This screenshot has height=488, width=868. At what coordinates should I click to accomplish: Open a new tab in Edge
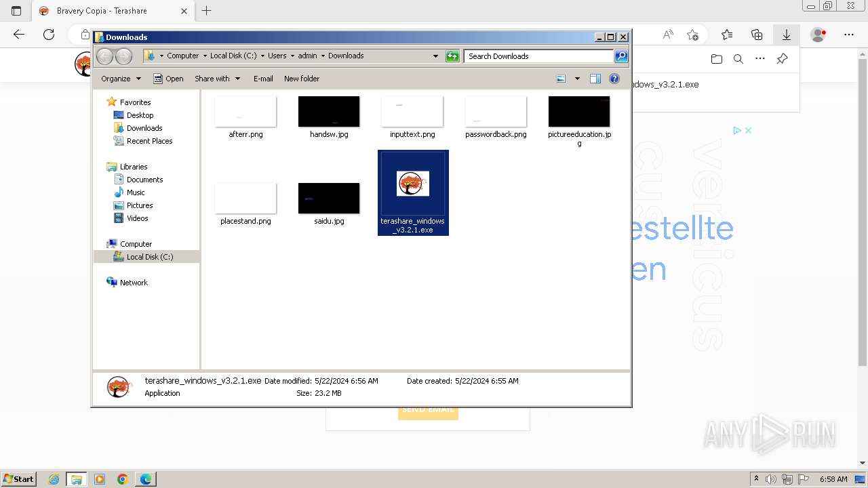pyautogui.click(x=207, y=11)
